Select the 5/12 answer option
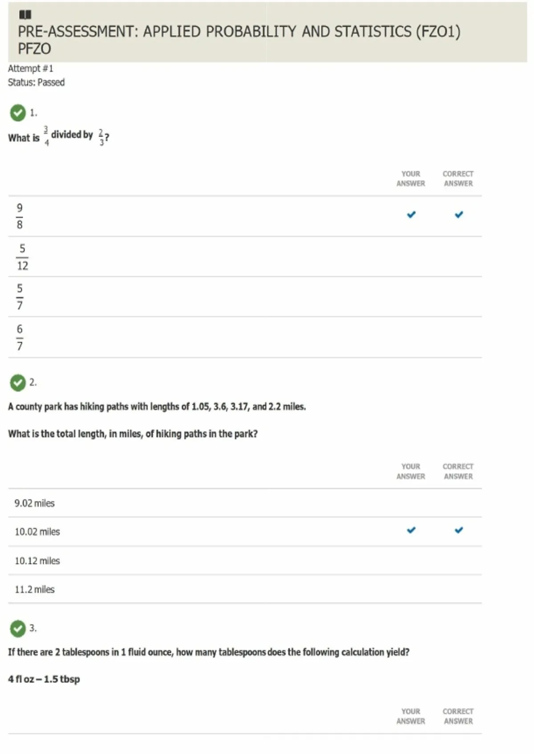Screen dimensions: 534x756 22,257
